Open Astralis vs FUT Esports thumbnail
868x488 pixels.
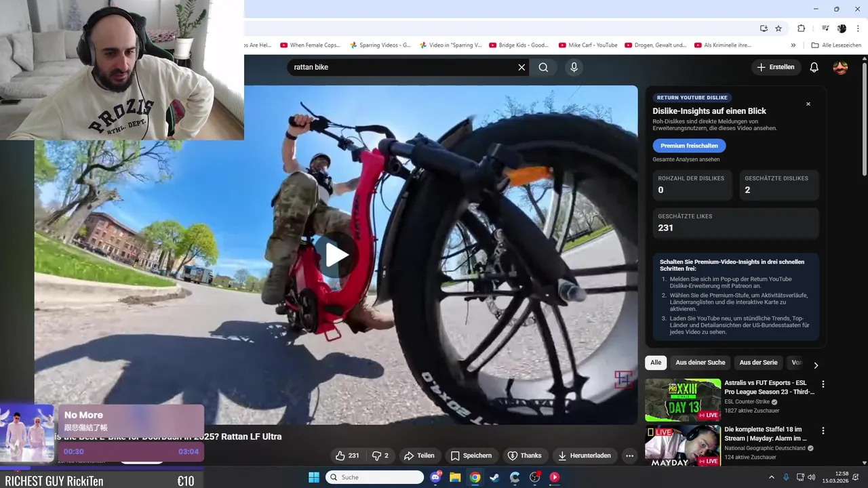[683, 400]
